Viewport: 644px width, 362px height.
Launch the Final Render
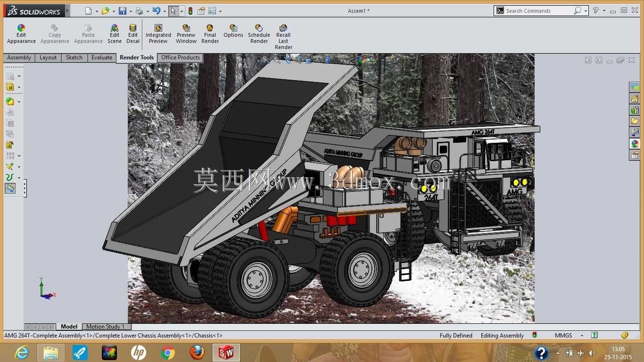click(x=210, y=34)
